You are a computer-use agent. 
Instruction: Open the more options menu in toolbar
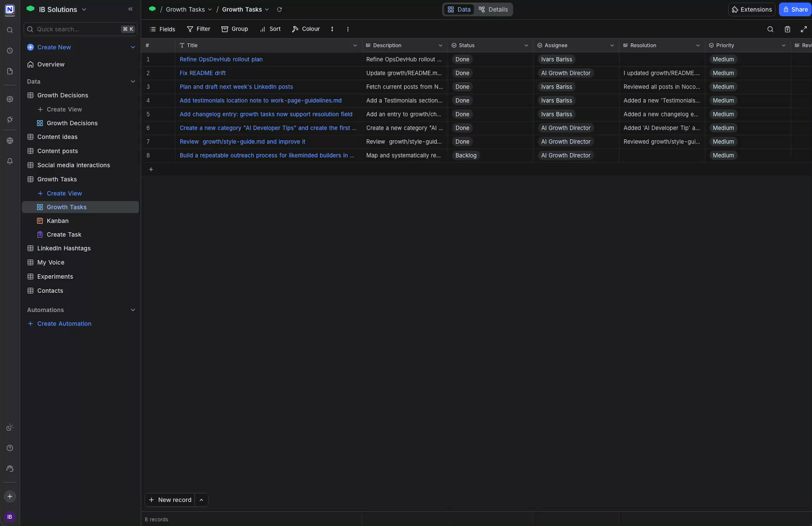tap(348, 29)
